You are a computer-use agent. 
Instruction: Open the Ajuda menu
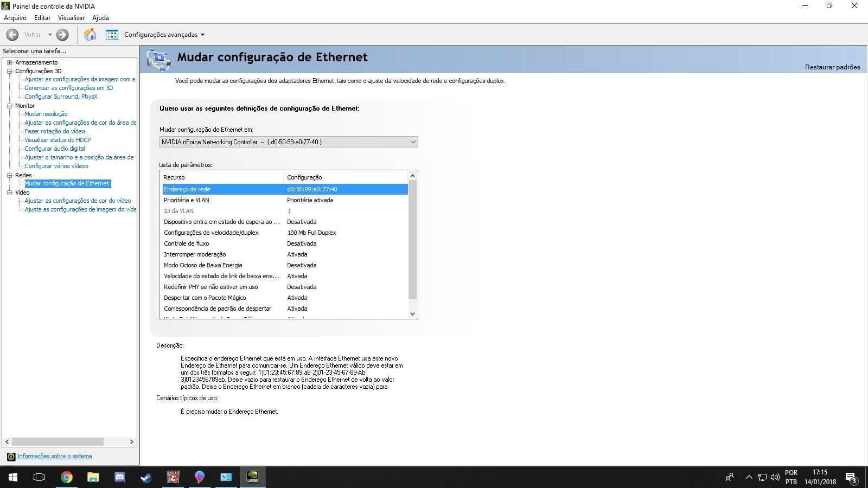(100, 18)
